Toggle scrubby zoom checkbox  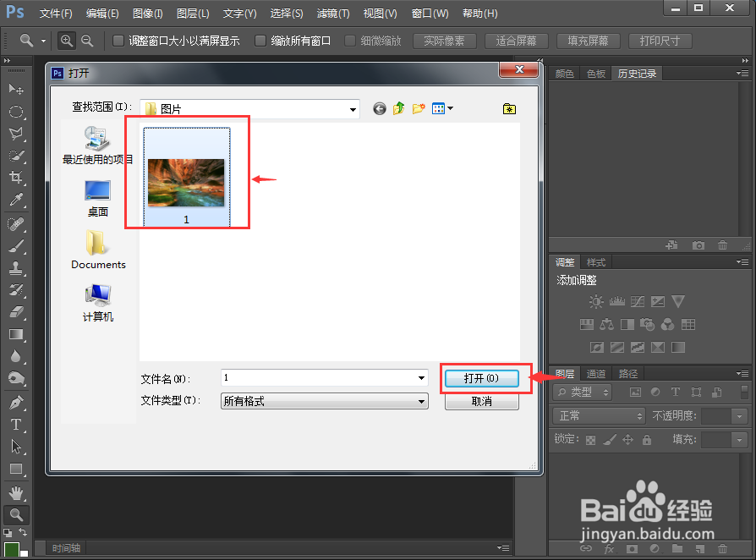tap(350, 41)
